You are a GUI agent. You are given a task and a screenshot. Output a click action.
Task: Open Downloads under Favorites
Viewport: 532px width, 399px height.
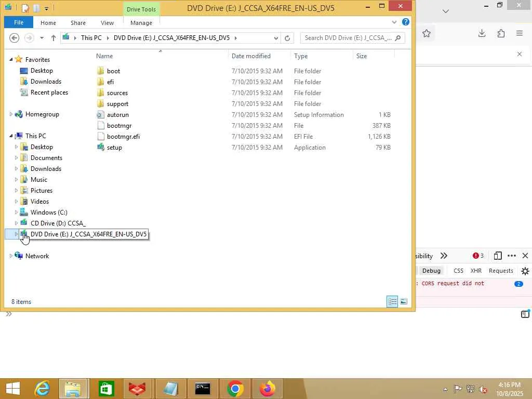pyautogui.click(x=46, y=82)
